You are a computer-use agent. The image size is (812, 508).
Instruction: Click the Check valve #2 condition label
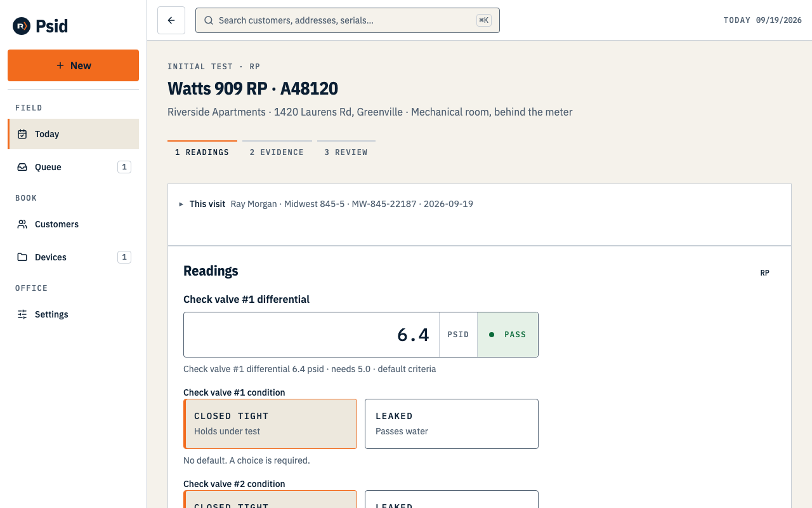coord(234,484)
